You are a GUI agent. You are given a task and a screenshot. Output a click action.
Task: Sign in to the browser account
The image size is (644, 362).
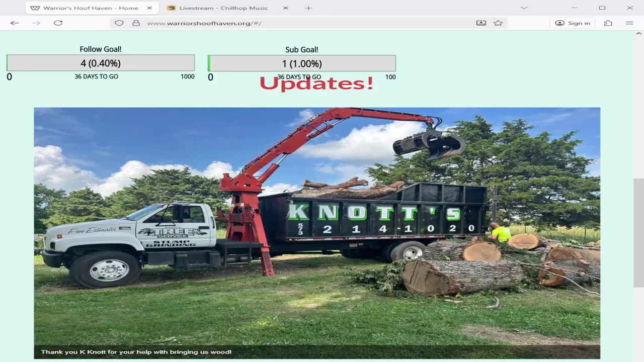coord(573,23)
